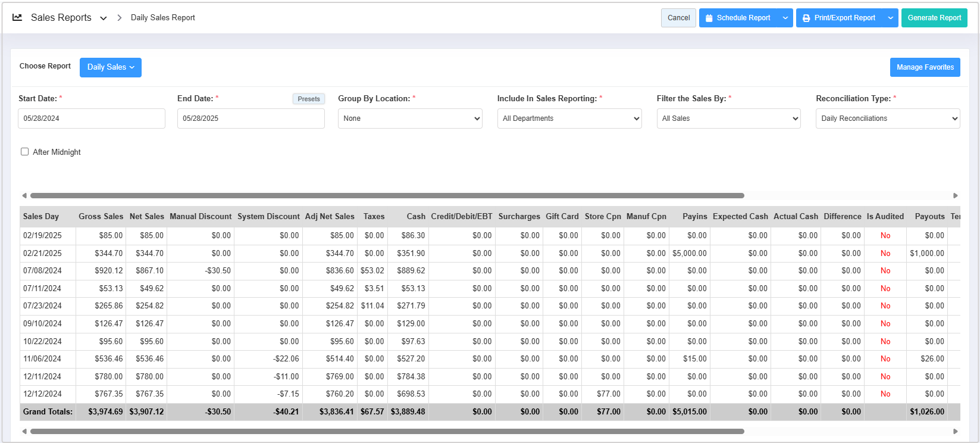The width and height of the screenshot is (980, 443).
Task: Click the bottom horizontal scrollbar thumb
Action: point(387,431)
